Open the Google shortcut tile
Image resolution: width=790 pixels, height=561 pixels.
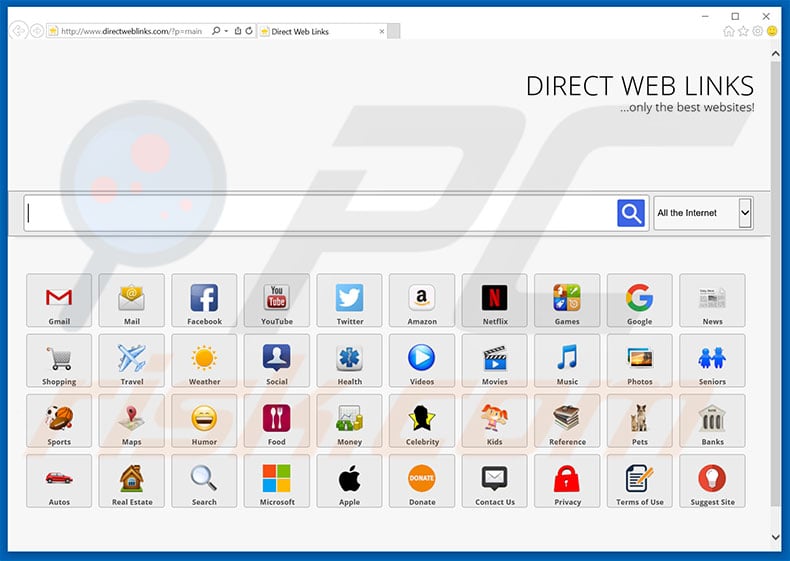tap(639, 300)
